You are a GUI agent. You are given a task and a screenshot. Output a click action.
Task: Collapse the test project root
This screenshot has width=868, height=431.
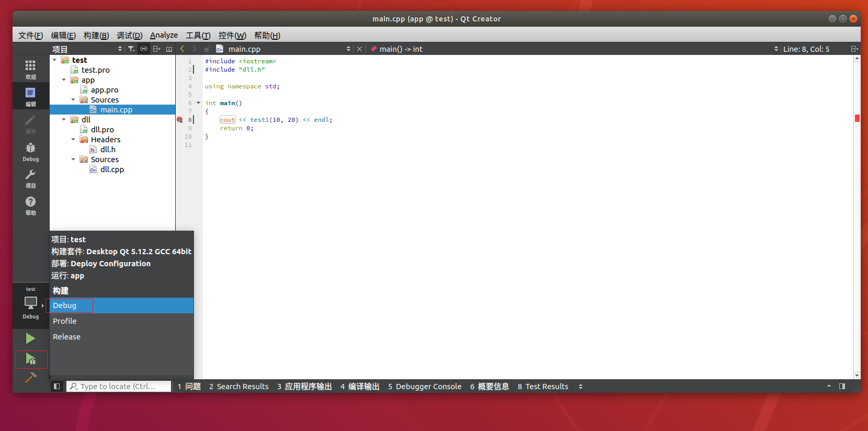tap(54, 60)
